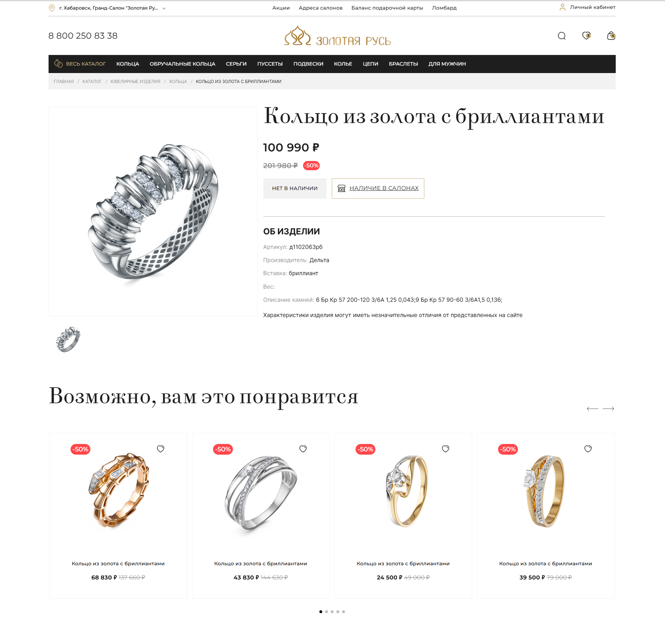Expand the Хабаровск salon location dropdown
Image resolution: width=665 pixels, height=644 pixels.
click(164, 8)
